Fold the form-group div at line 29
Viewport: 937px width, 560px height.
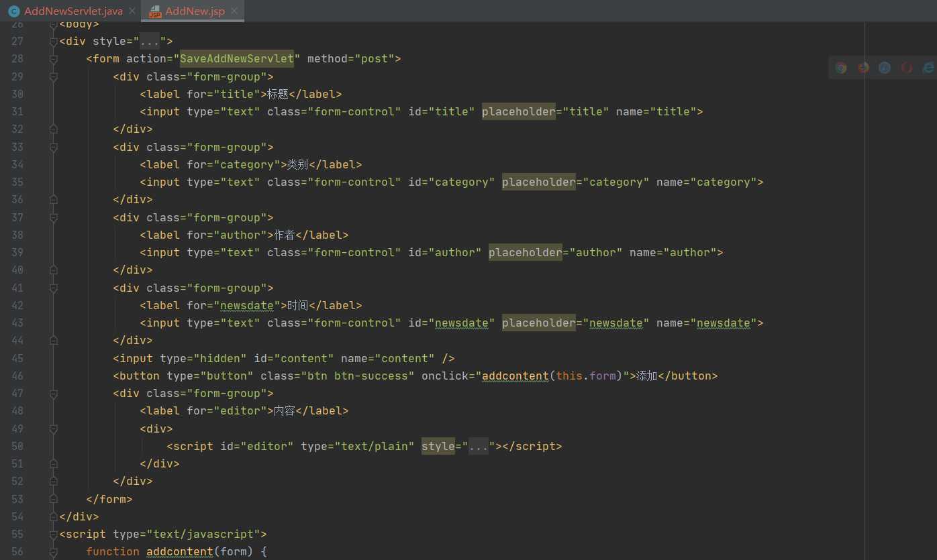pos(54,76)
